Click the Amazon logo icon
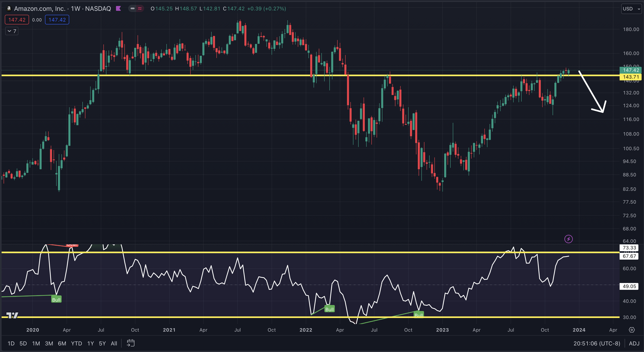This screenshot has height=352, width=644. [x=9, y=8]
